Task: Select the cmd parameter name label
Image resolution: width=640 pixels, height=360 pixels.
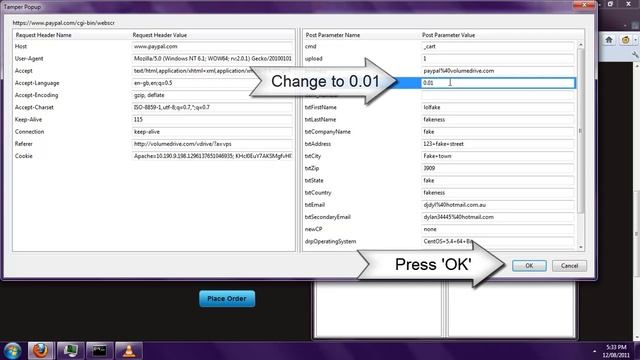Action: tap(311, 47)
